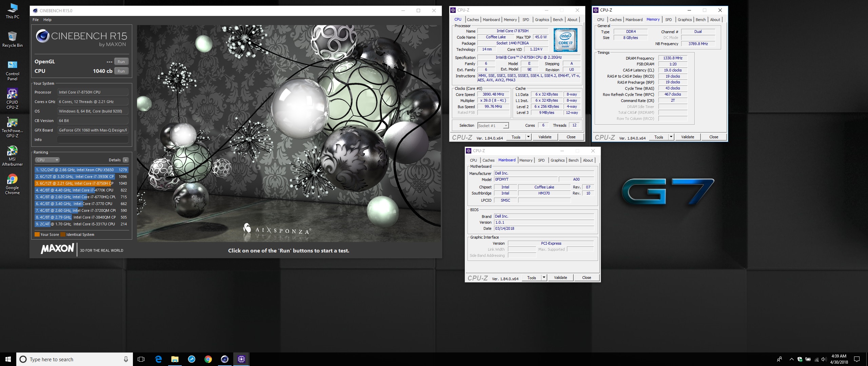Click the Cortana microphone icon
The image size is (868, 366).
(x=126, y=359)
